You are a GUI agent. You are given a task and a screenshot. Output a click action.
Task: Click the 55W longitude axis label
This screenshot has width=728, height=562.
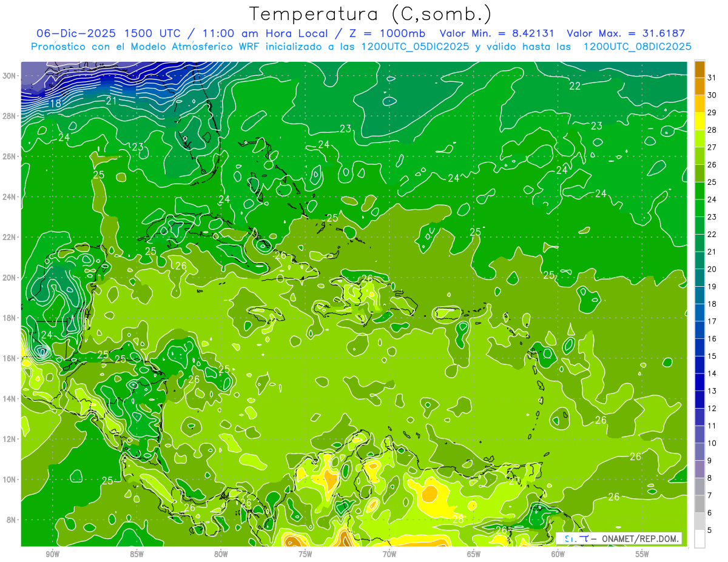[642, 554]
